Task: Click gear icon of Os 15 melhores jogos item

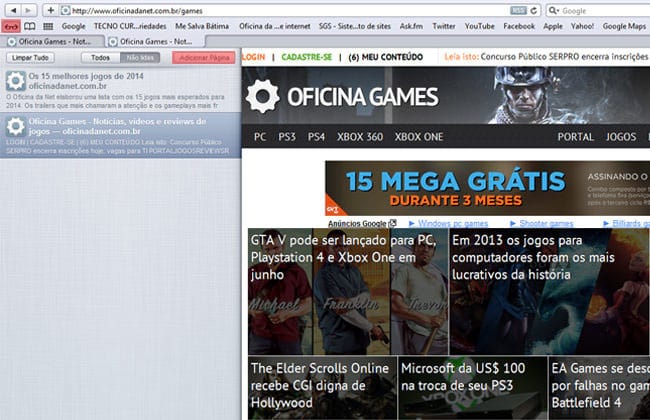Action: tap(16, 81)
